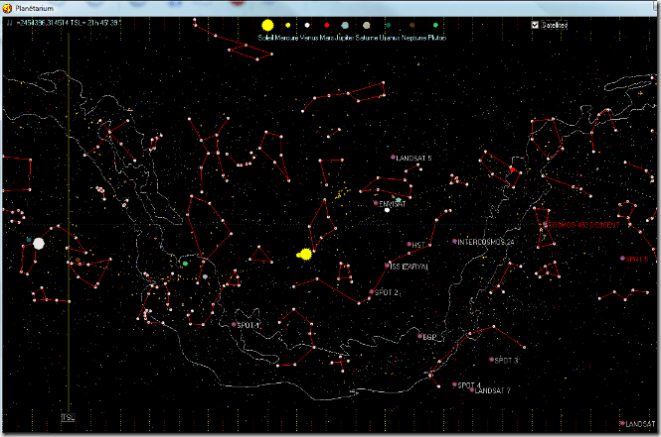The height and width of the screenshot is (437, 661).
Task: Click the yellow Sun on the sky map
Action: coord(305,254)
